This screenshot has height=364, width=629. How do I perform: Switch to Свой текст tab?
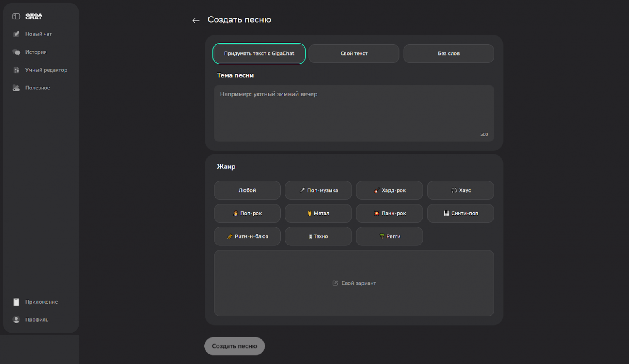point(354,54)
